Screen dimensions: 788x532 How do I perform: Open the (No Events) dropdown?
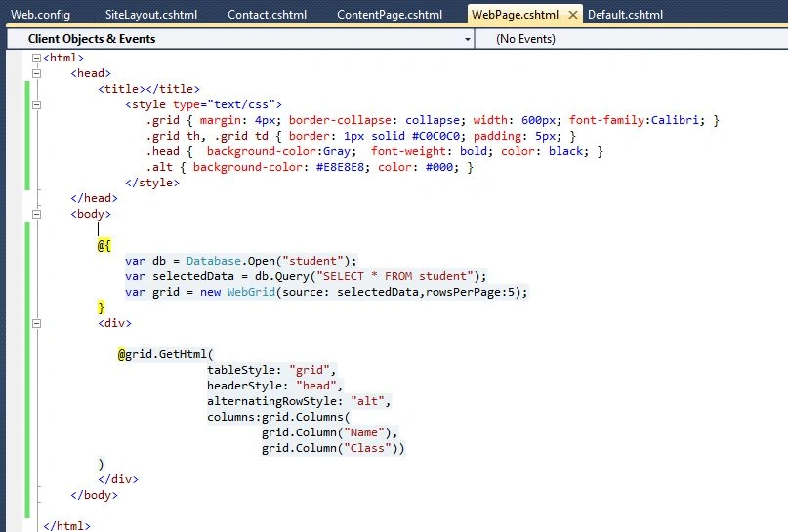pos(632,39)
